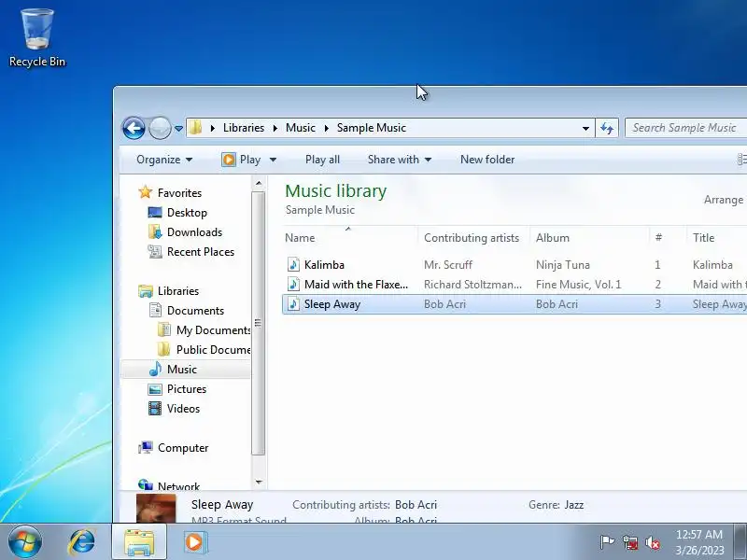Click the Search Sample Music field

tap(685, 128)
